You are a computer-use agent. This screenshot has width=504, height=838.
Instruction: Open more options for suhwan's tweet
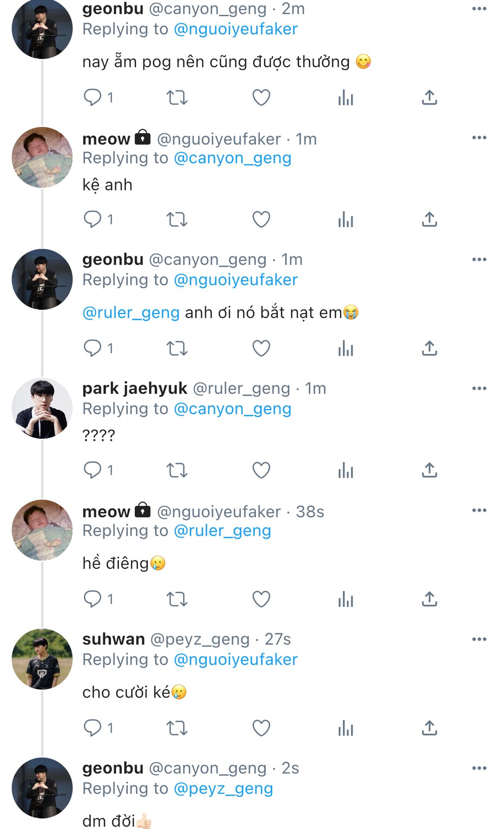pyautogui.click(x=479, y=639)
